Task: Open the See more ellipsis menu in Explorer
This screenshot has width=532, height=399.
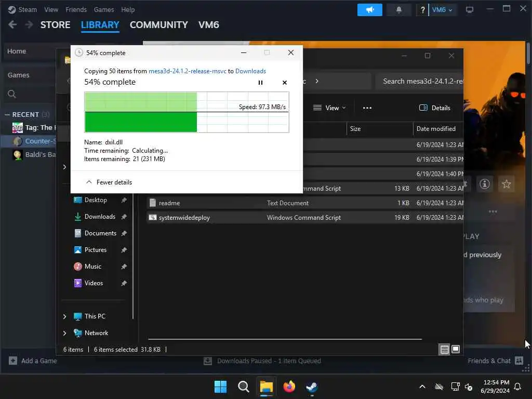Action: click(367, 108)
